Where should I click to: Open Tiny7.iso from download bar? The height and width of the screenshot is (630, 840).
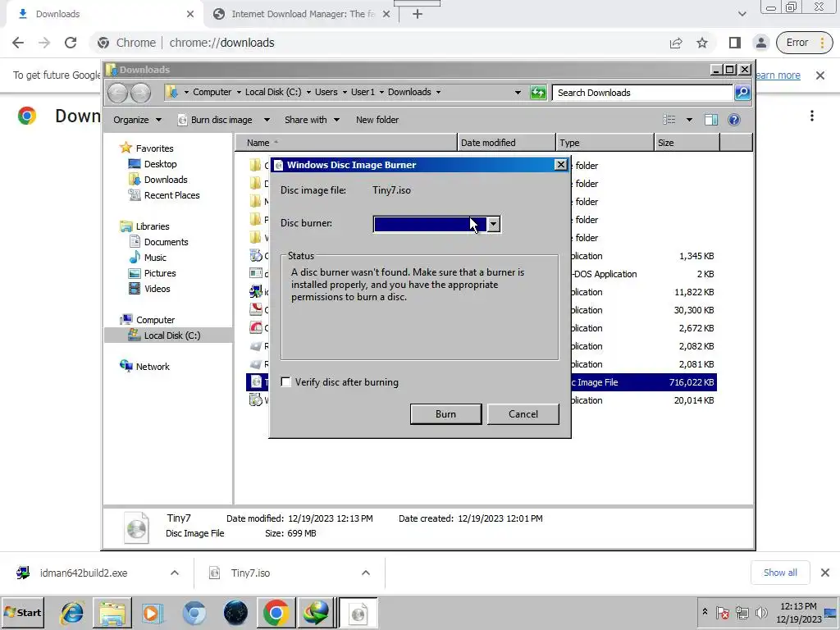point(250,573)
